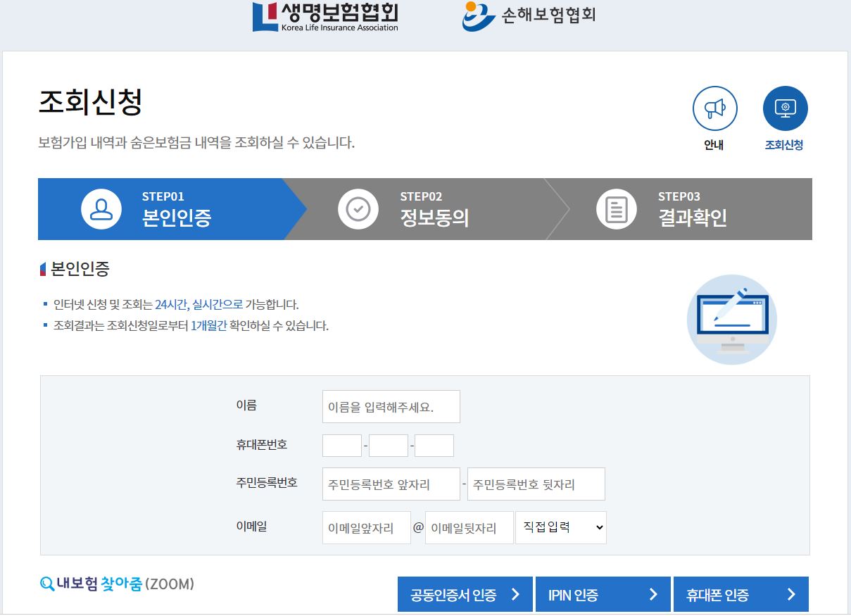Click the 주민등록번호 앞자리 field
Image resolution: width=851 pixels, height=616 pixels.
coord(391,484)
